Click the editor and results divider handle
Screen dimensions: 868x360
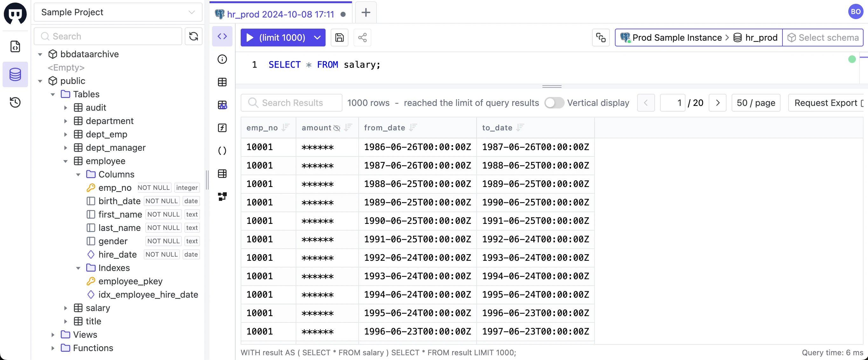click(x=552, y=87)
